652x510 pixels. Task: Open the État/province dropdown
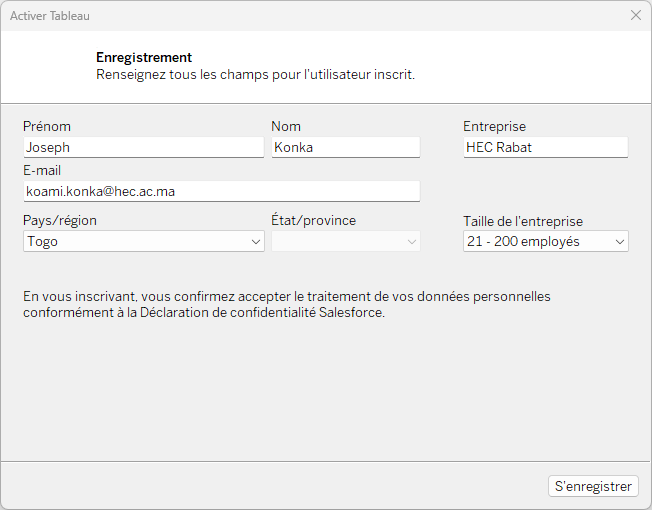346,241
